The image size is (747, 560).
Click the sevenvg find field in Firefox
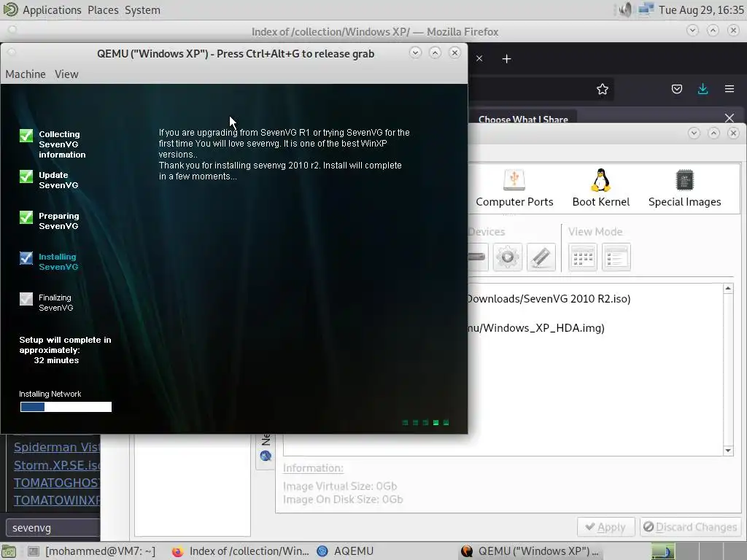53,528
